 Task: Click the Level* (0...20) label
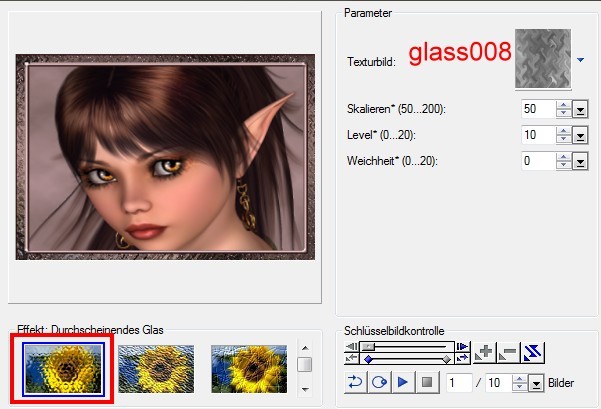pos(381,135)
